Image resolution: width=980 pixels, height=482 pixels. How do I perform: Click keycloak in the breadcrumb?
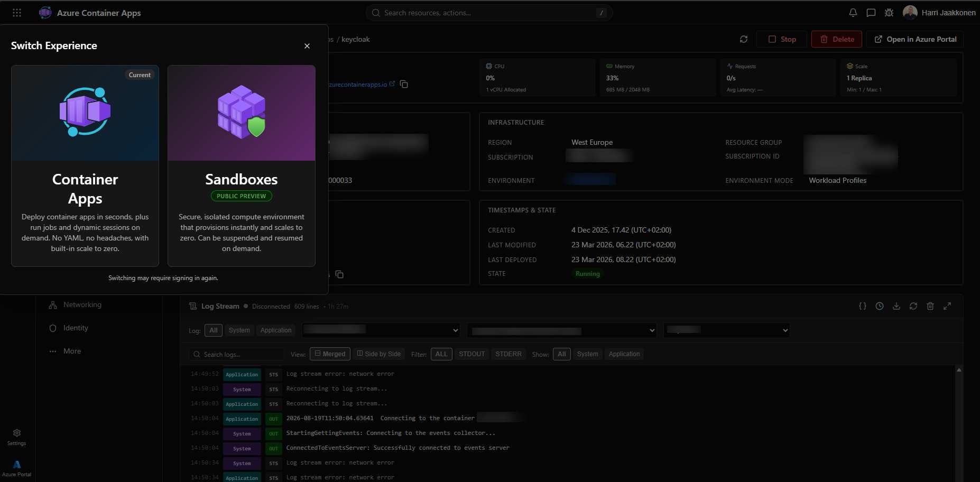[356, 39]
